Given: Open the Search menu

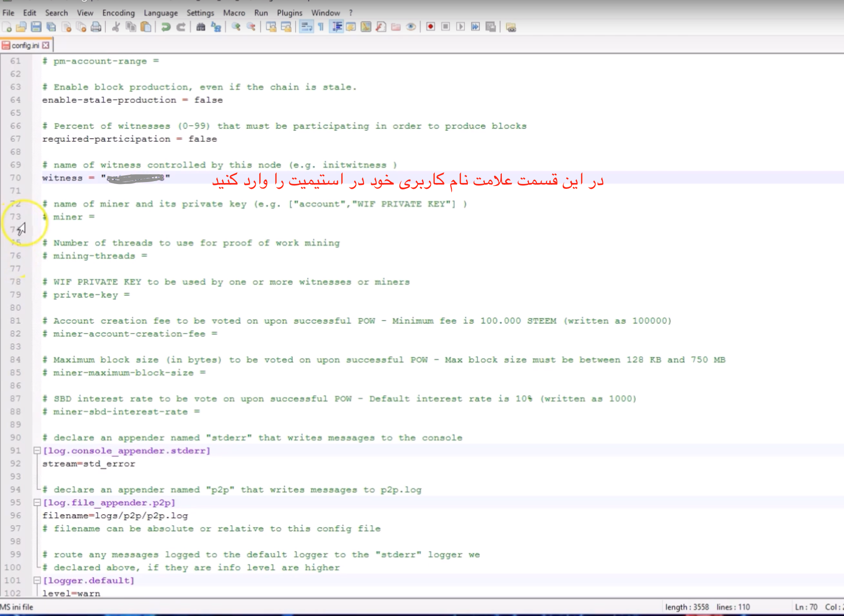Looking at the screenshot, I should (x=56, y=13).
